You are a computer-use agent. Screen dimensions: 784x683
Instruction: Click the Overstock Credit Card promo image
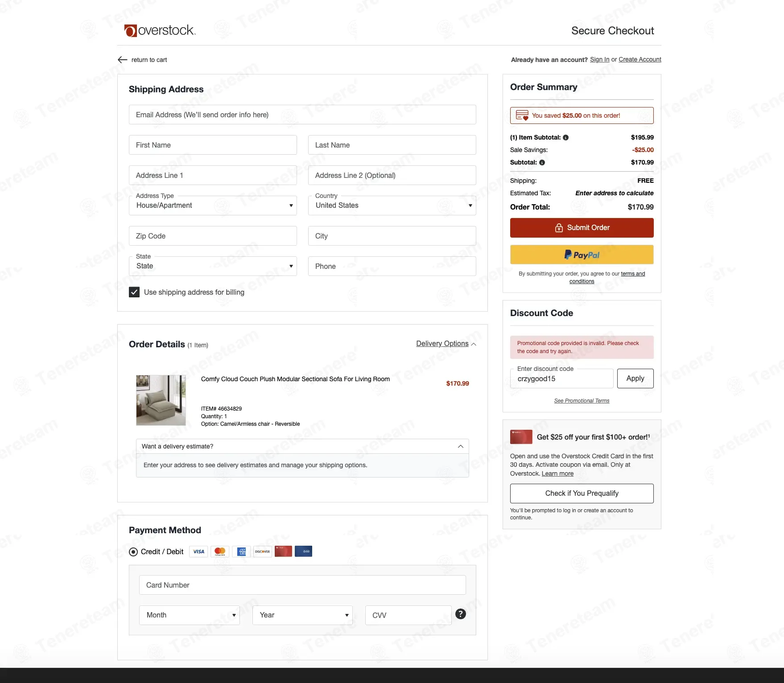pyautogui.click(x=521, y=437)
